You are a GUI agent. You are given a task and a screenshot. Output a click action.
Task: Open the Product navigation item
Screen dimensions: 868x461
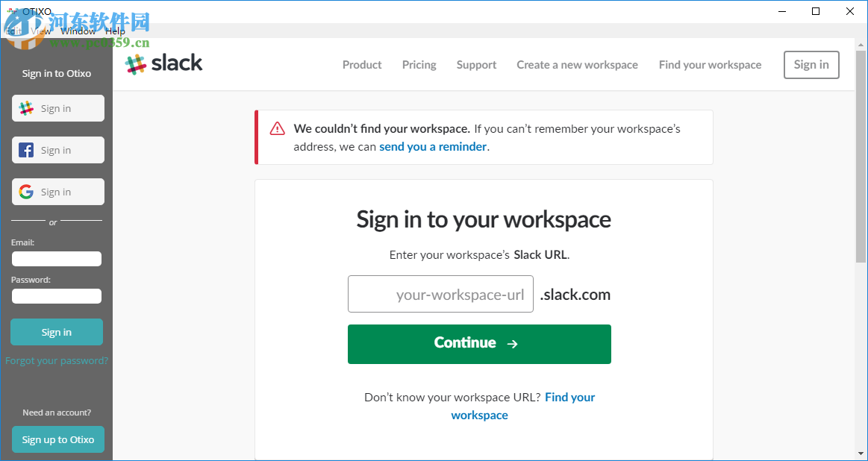[362, 65]
